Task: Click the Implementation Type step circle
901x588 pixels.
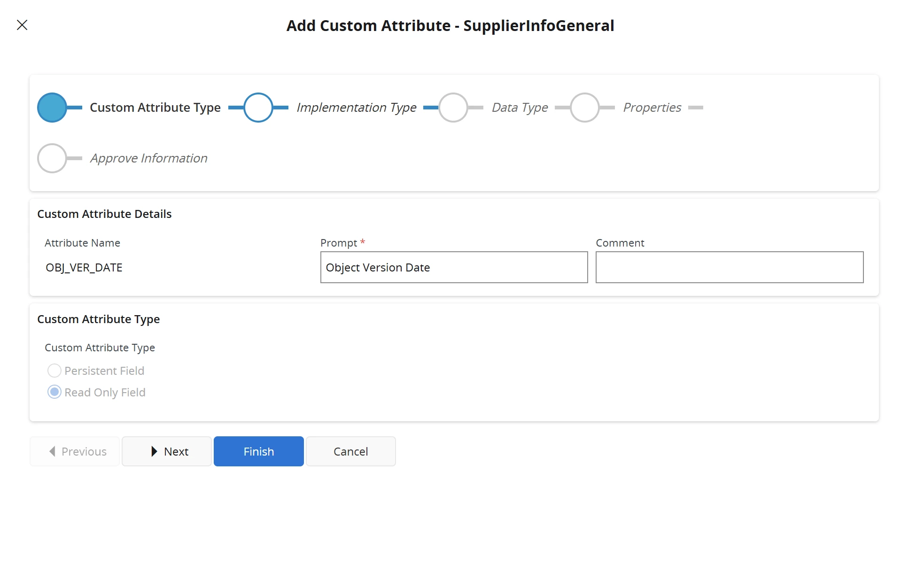Action: (x=258, y=108)
